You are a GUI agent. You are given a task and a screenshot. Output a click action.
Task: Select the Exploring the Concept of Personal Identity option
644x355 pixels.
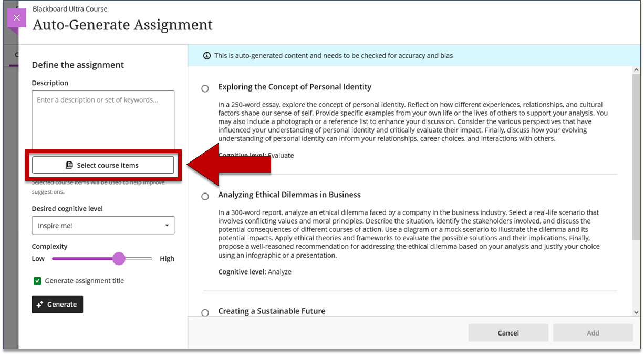(205, 89)
